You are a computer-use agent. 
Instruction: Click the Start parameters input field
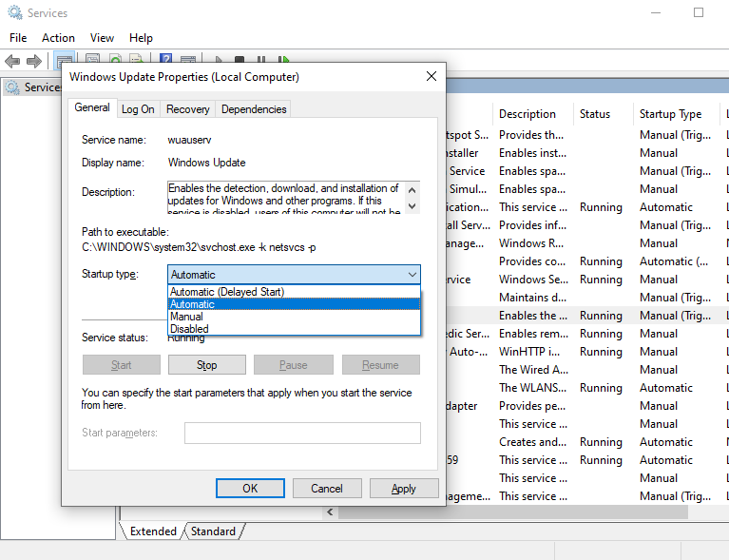(302, 433)
